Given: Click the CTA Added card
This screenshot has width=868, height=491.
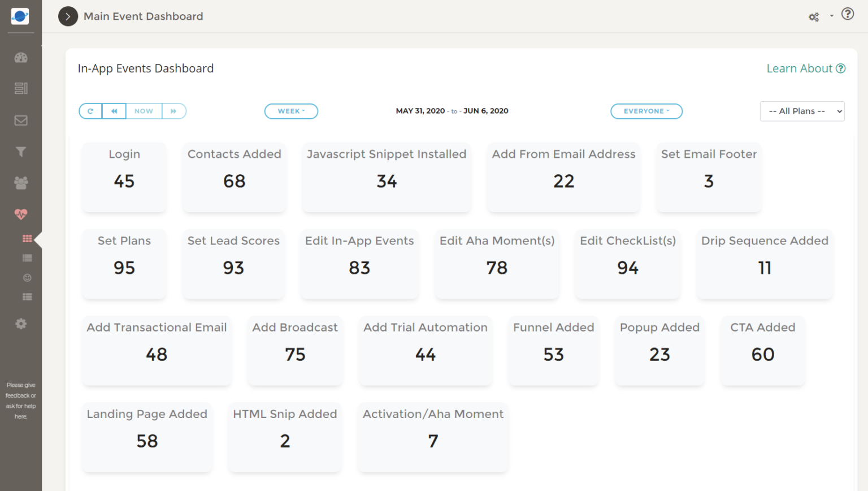Looking at the screenshot, I should click(763, 350).
